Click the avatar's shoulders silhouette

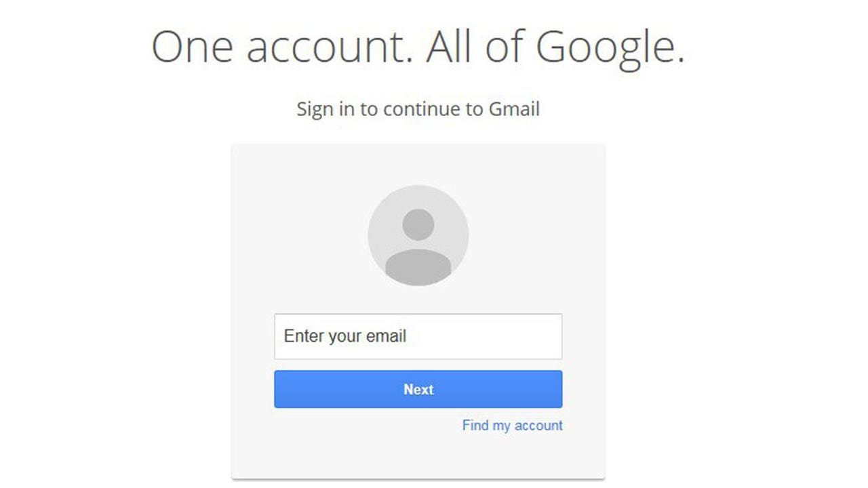coord(418,266)
